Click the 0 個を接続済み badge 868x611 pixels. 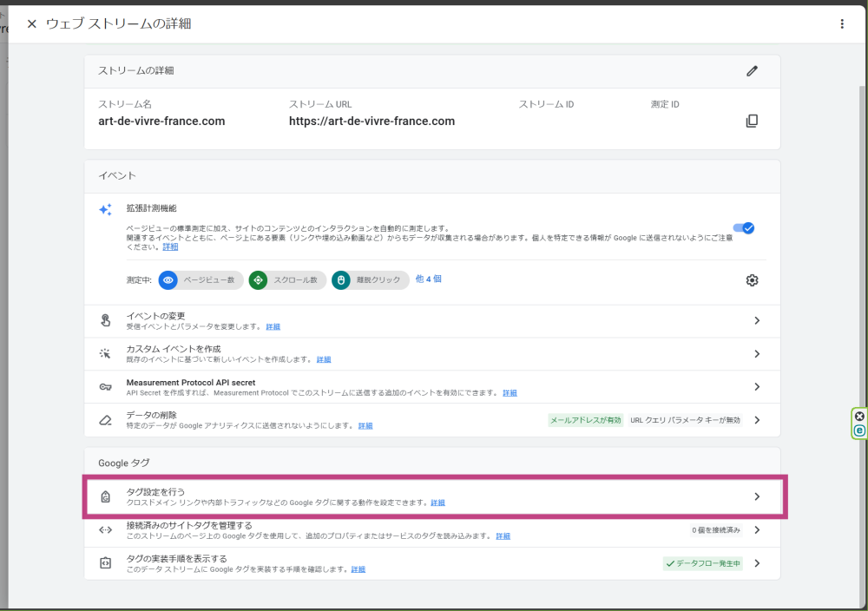point(716,530)
